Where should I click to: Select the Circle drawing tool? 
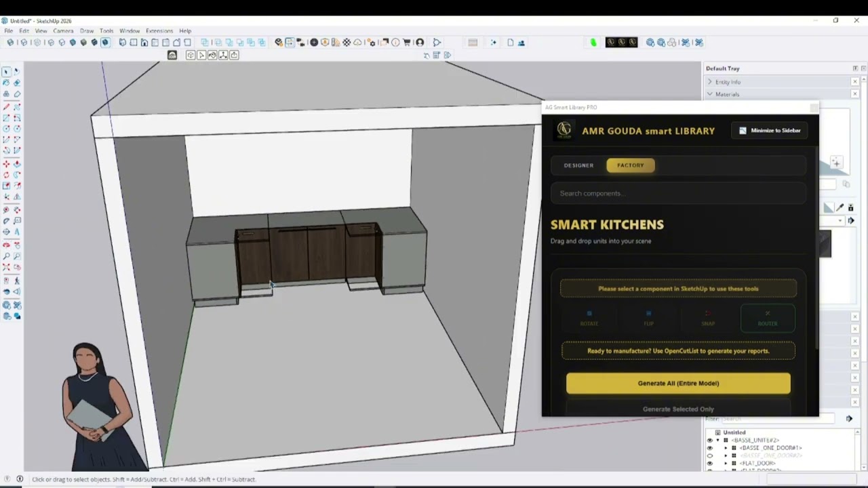click(6, 129)
